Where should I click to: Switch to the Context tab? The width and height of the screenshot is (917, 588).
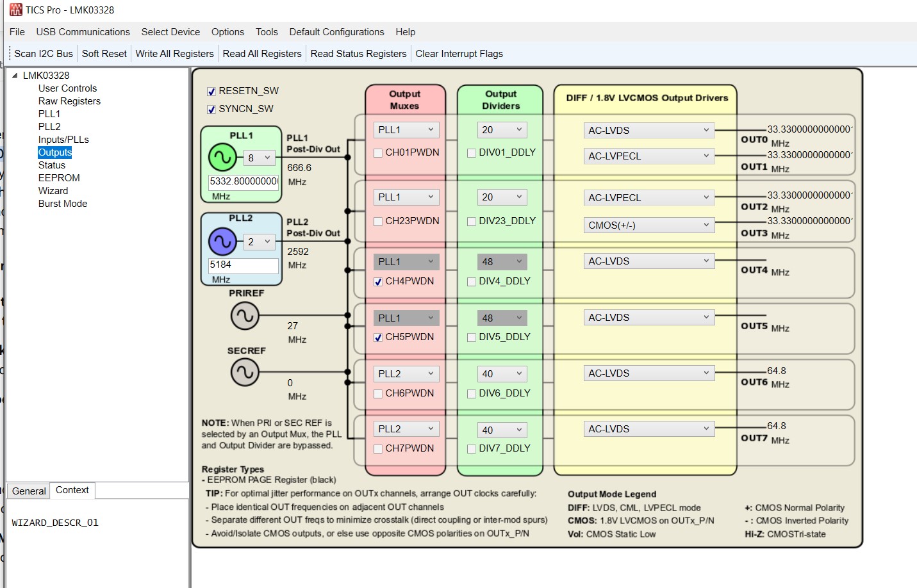72,490
